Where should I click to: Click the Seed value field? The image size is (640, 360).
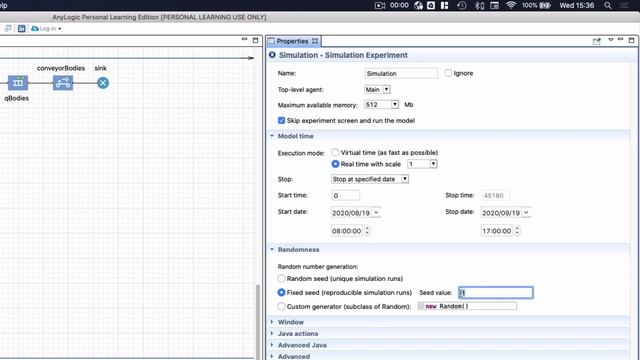496,293
